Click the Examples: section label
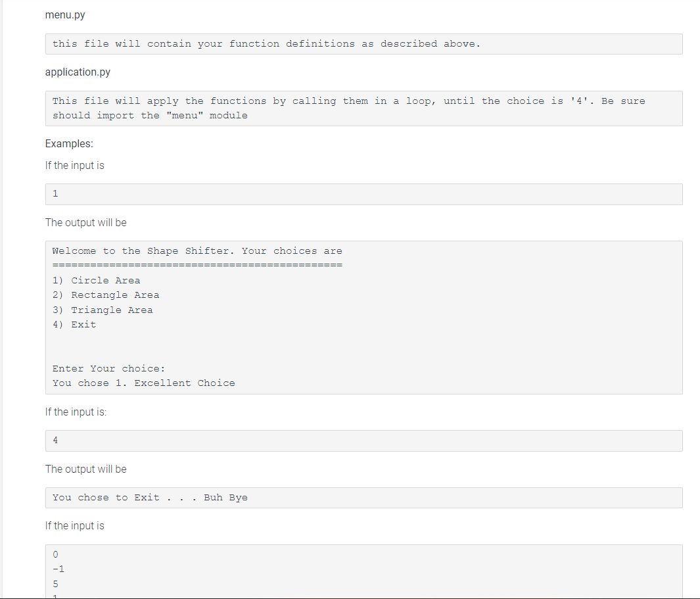 (68, 143)
